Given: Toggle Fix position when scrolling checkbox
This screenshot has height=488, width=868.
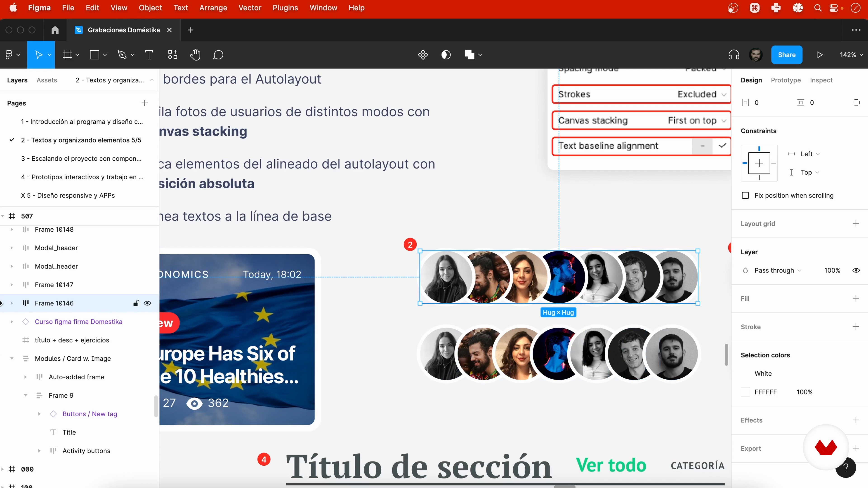Looking at the screenshot, I should pyautogui.click(x=745, y=196).
